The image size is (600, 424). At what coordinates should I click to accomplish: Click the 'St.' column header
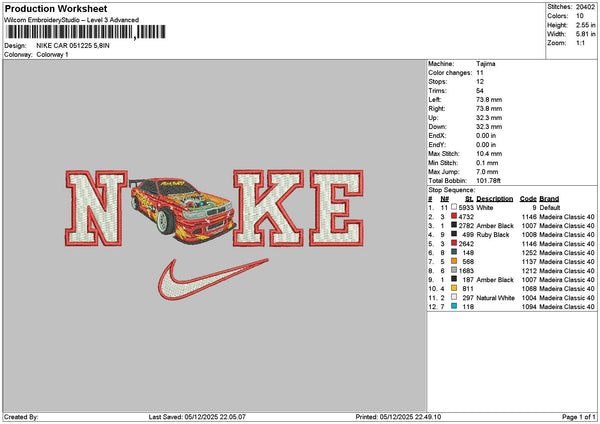(469, 199)
